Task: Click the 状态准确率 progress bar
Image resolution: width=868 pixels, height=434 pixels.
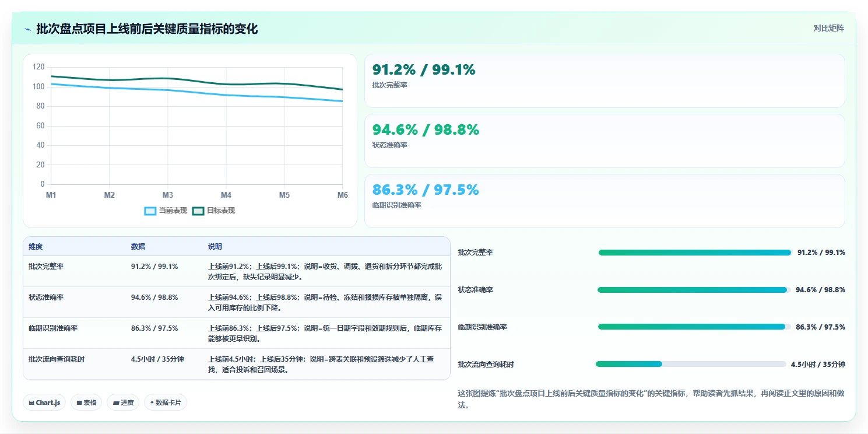Action: 694,290
